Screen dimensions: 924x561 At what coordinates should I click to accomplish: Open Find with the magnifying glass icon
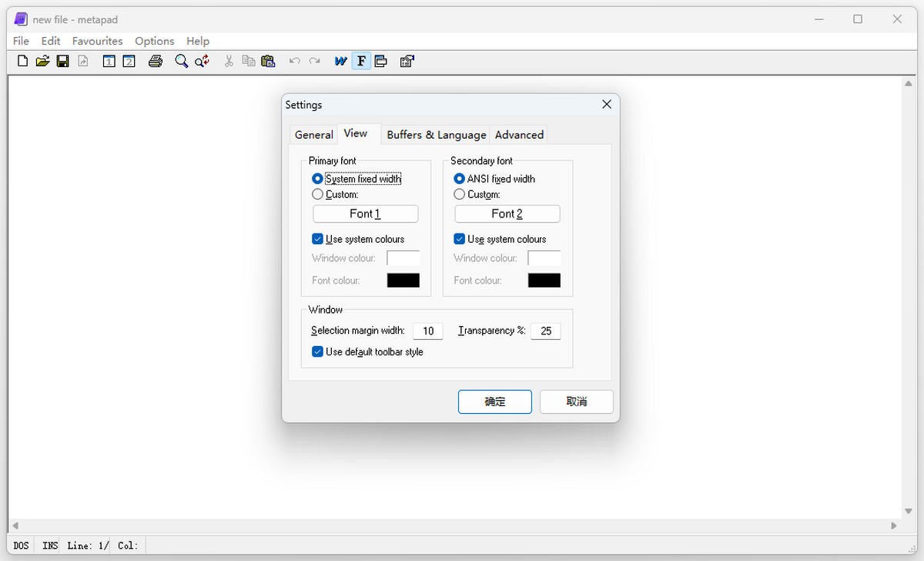coord(181,62)
